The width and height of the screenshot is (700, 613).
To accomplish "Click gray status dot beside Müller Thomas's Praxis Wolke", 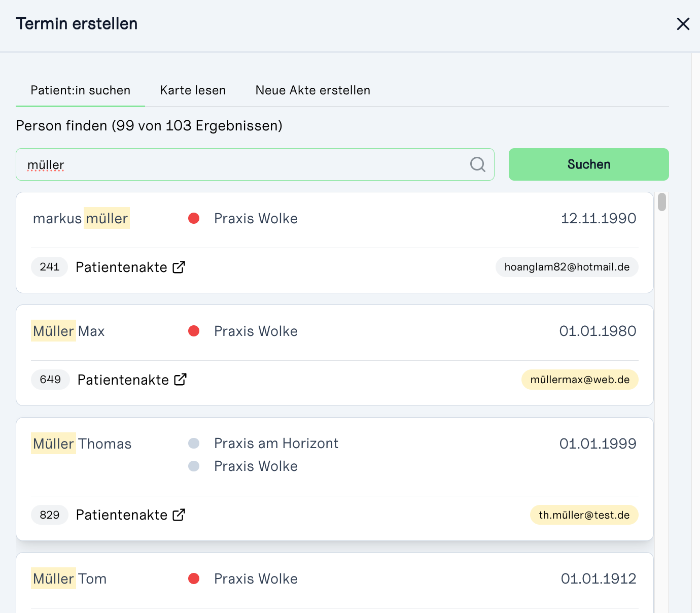I will 194,466.
